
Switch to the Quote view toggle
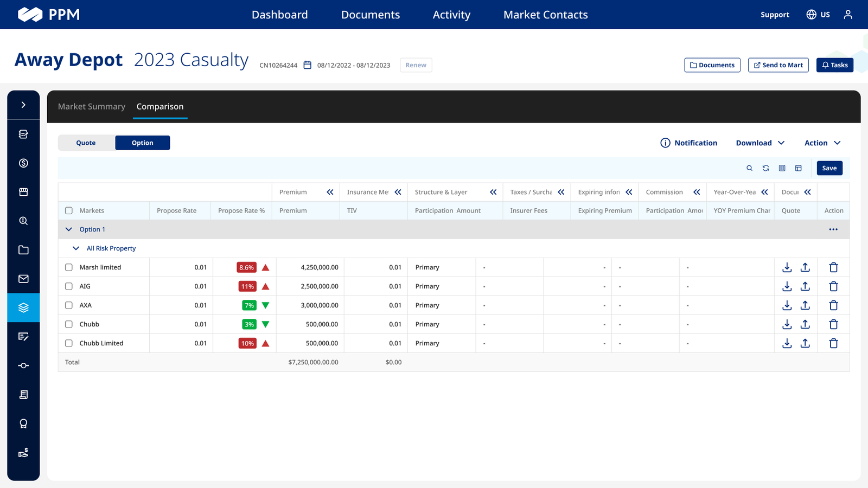[x=86, y=143]
